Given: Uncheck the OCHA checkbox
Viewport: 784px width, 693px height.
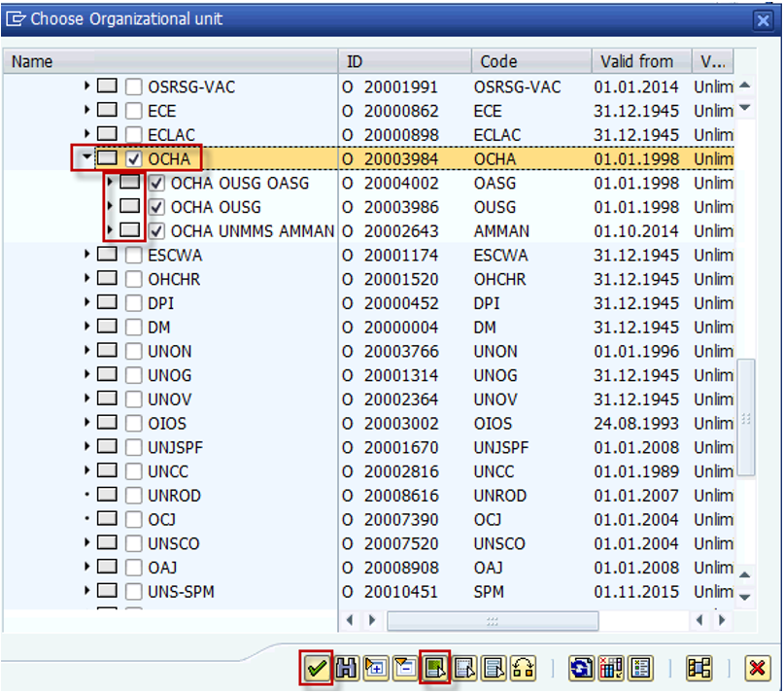Looking at the screenshot, I should click(133, 158).
